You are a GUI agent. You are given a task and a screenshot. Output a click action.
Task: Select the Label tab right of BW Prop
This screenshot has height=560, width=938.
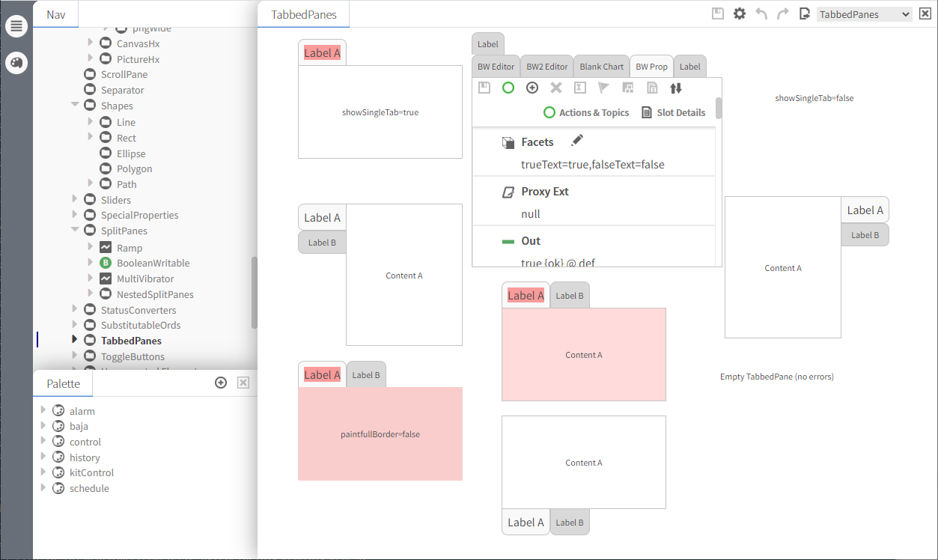point(689,67)
